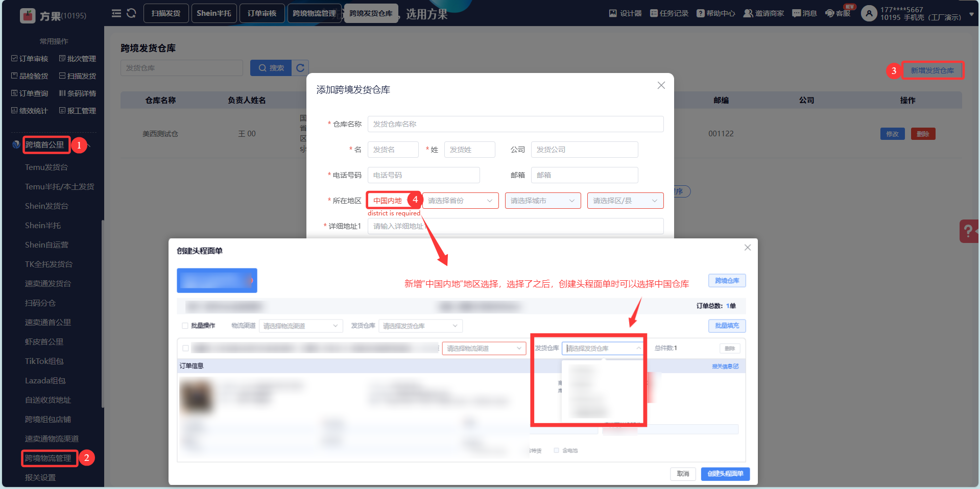Click the blue 创建头程面单 button
The image size is (980, 489).
coord(725,474)
